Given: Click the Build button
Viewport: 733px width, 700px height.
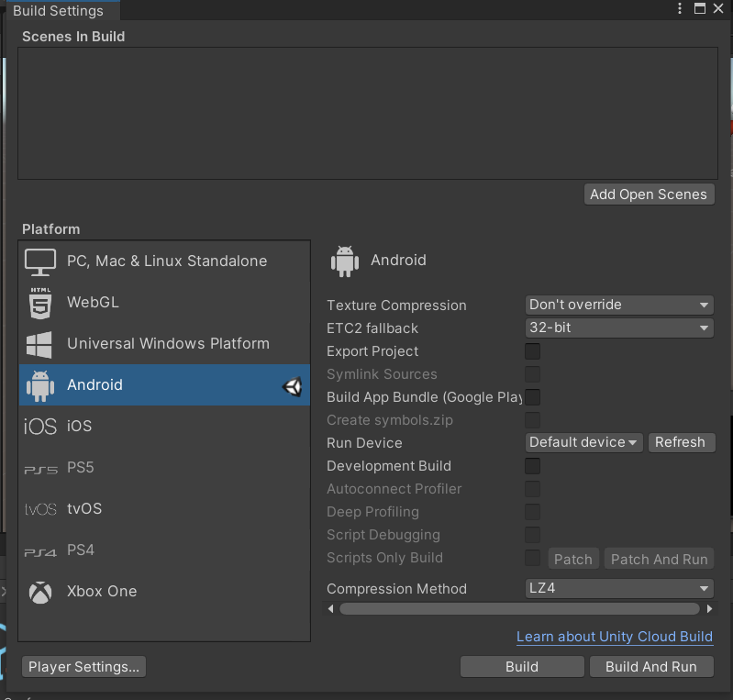Looking at the screenshot, I should pos(522,667).
